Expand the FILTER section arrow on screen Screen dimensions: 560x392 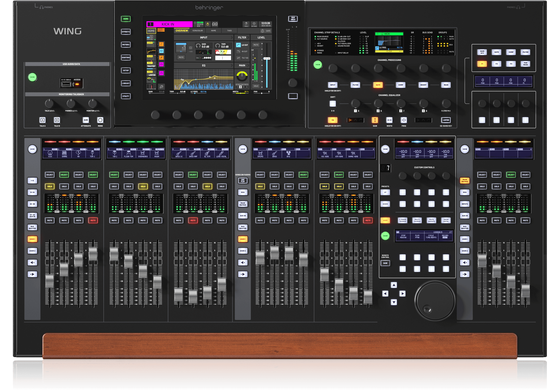(x=248, y=38)
